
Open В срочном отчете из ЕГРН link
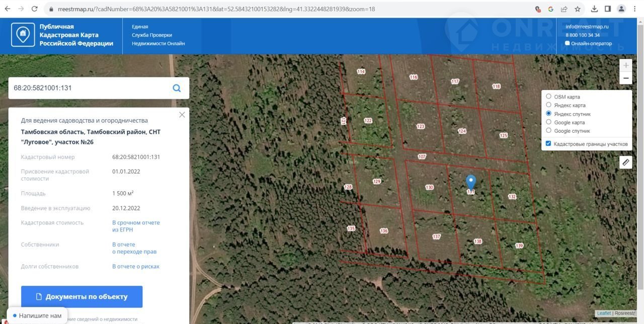[136, 226]
